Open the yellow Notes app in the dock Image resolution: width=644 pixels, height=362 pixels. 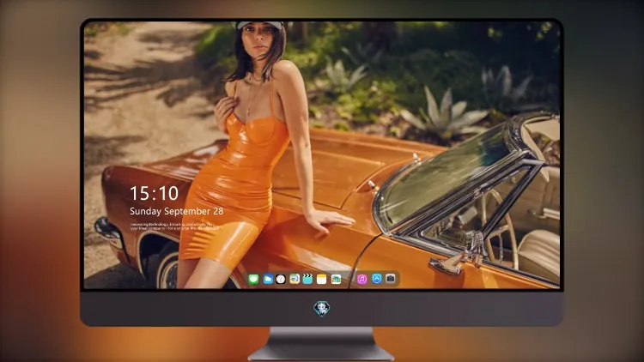point(322,280)
